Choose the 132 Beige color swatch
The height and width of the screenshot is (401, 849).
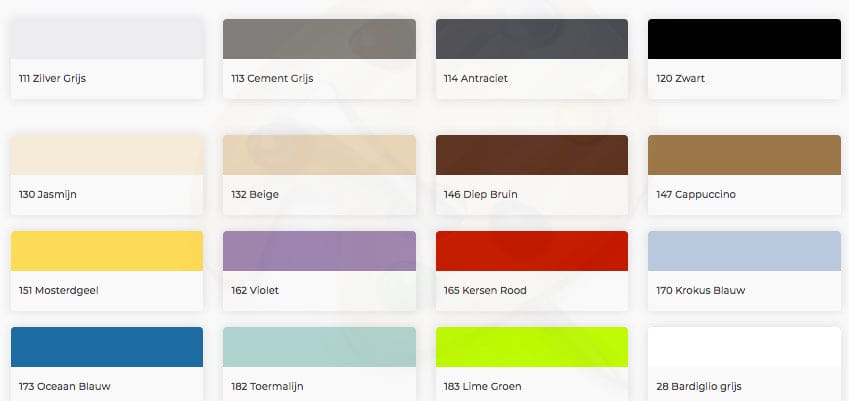[319, 155]
